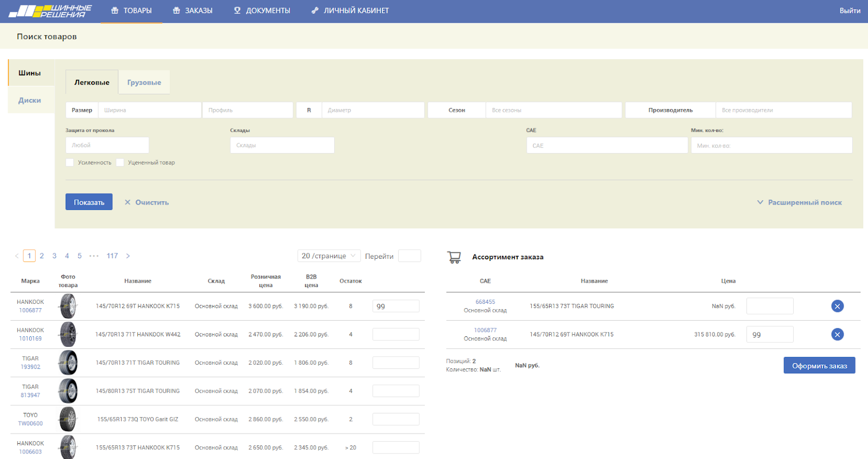The height and width of the screenshot is (459, 868).
Task: Open product code 1006877 link in results
Action: pyautogui.click(x=30, y=310)
